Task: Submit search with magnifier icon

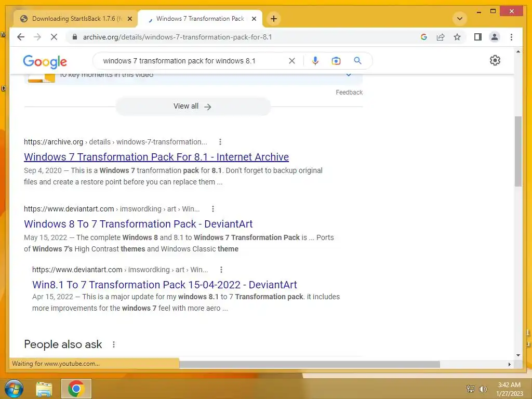Action: click(x=357, y=61)
